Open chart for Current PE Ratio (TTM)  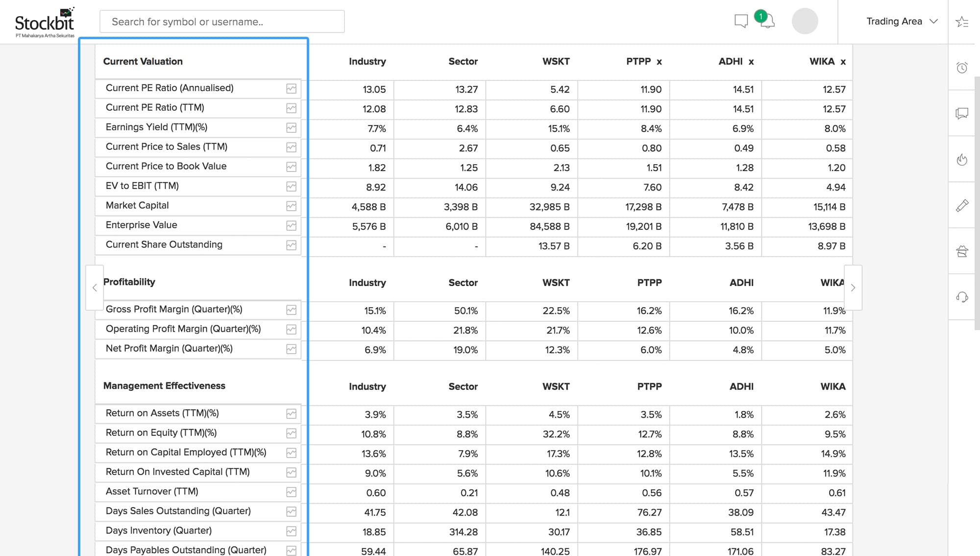click(291, 108)
